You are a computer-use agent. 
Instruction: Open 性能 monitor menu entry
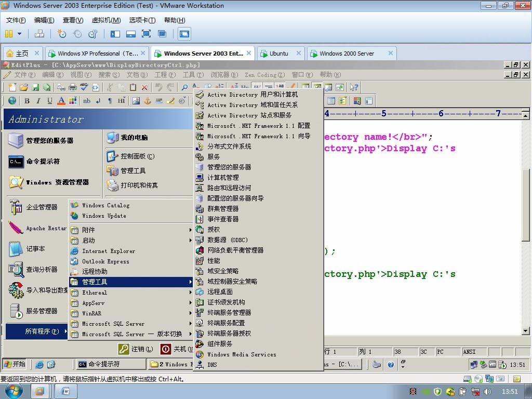(258, 261)
